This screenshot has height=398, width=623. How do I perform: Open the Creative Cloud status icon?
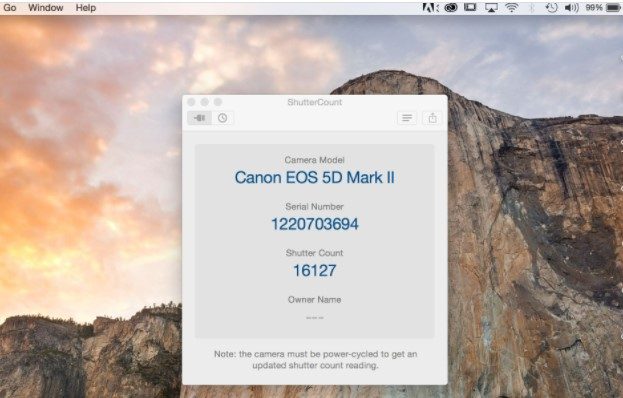pos(451,8)
